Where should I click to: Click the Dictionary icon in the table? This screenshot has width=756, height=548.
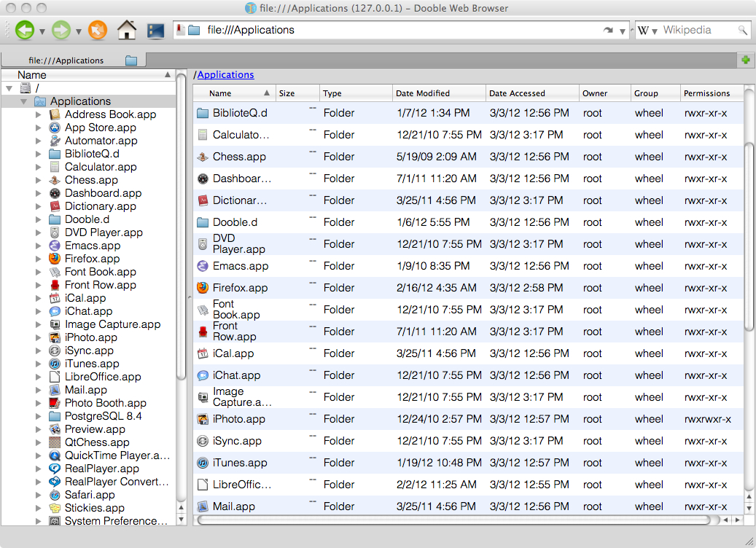point(203,200)
